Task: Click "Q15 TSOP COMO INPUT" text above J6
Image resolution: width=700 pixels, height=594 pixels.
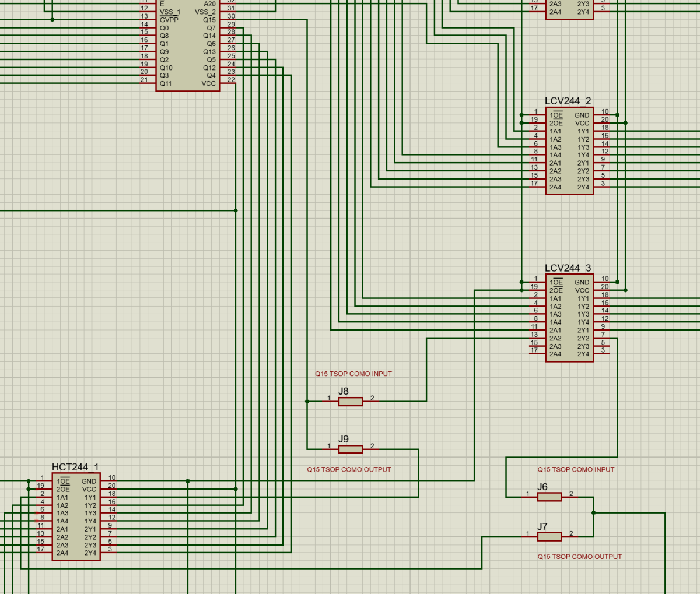Action: click(x=576, y=469)
